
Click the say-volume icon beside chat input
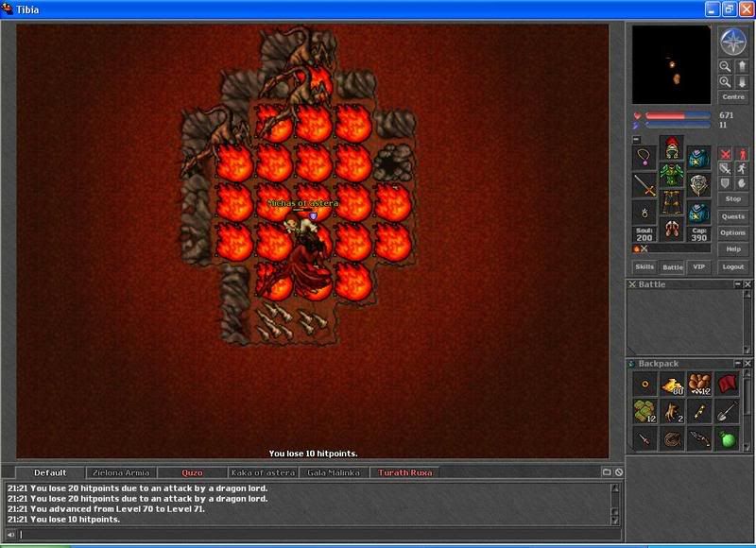[x=10, y=534]
